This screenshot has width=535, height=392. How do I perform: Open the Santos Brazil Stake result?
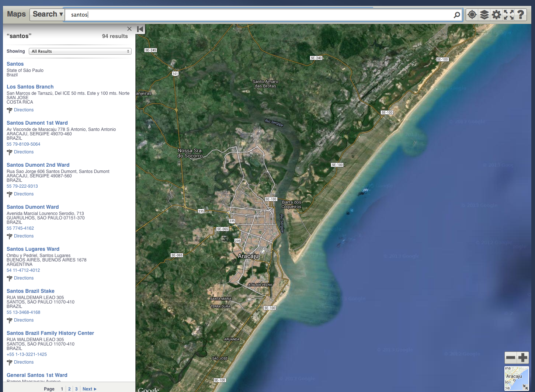click(31, 291)
